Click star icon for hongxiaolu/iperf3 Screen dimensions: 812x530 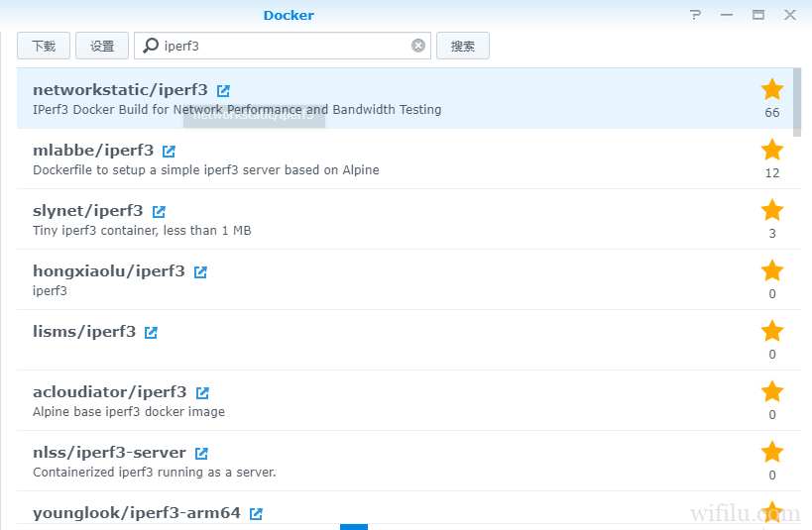772,270
